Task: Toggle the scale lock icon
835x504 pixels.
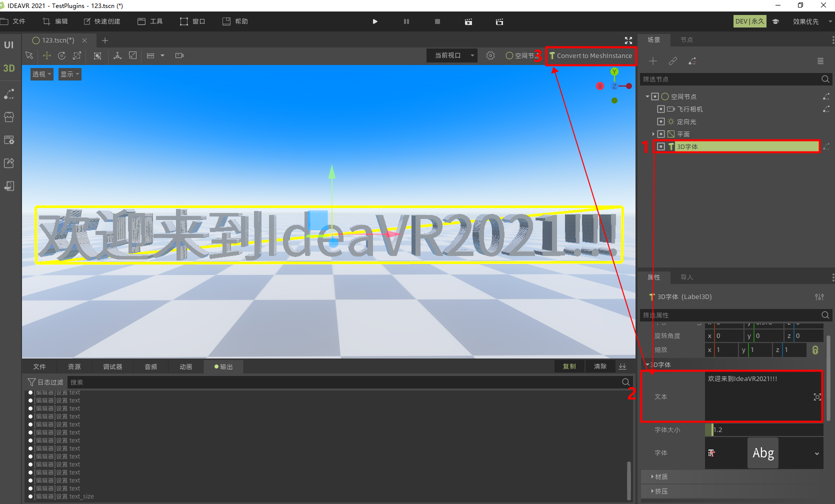Action: point(815,350)
